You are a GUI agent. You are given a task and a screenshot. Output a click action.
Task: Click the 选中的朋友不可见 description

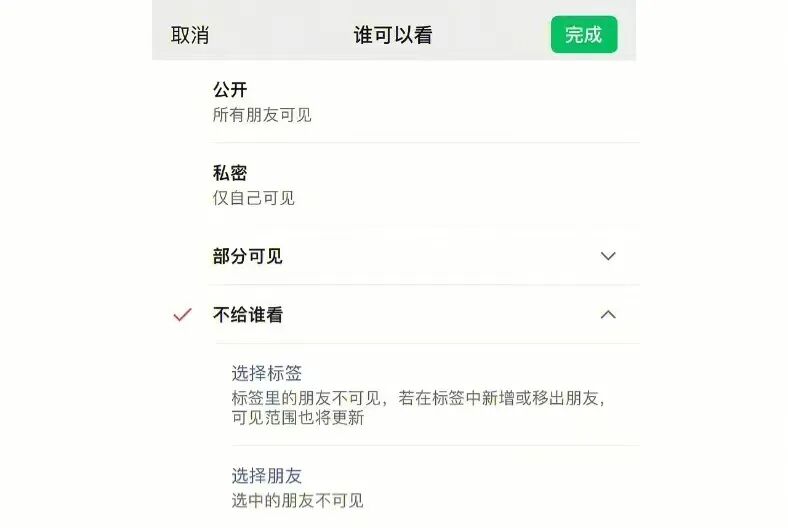point(298,501)
